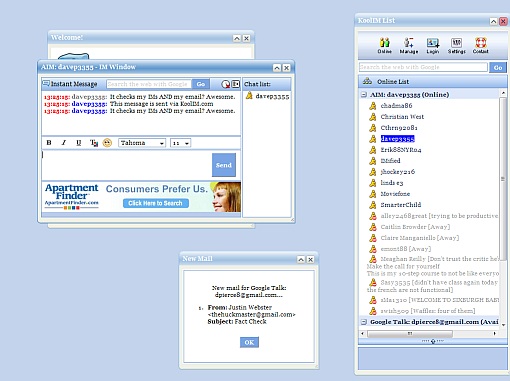This screenshot has height=381, width=510.
Task: Select away buddy emont88
Action: (406, 249)
